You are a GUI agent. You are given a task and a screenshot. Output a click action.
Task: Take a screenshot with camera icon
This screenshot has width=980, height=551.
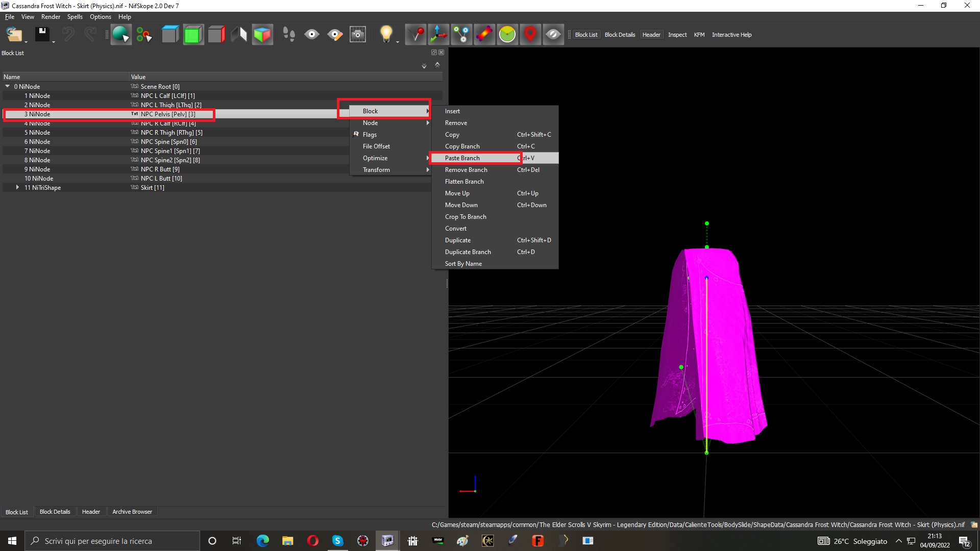click(x=358, y=35)
